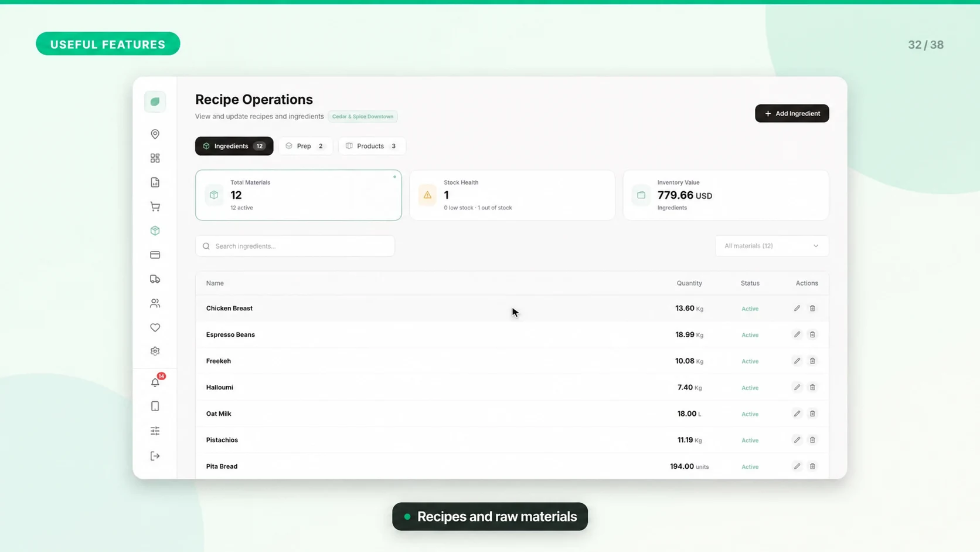Viewport: 980px width, 552px height.
Task: Delete the Chicken Breast ingredient
Action: 812,308
